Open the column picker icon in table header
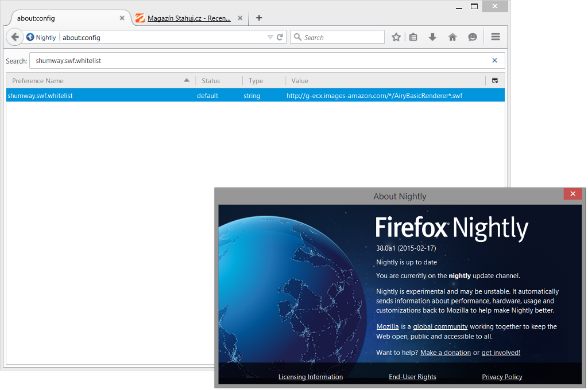 click(x=495, y=80)
